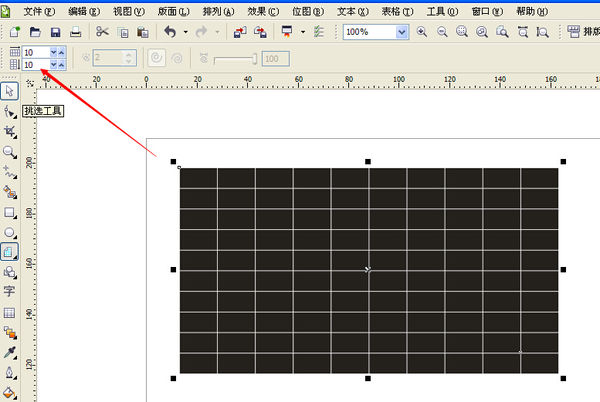
Task: Open the 效果(C) menu
Action: [x=263, y=11]
